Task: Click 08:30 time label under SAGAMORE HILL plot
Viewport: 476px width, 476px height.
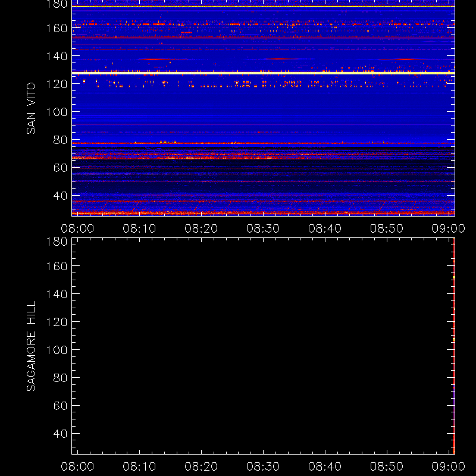Action: point(263,466)
